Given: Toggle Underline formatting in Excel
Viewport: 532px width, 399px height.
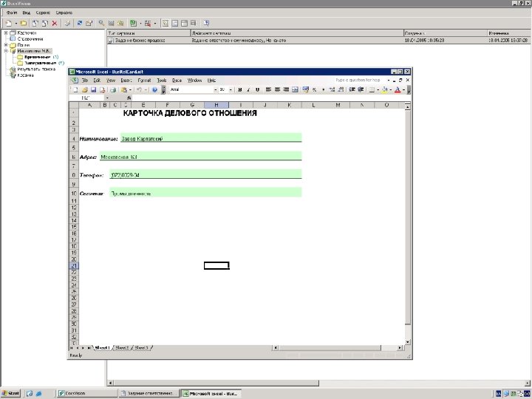Looking at the screenshot, I should tap(258, 89).
